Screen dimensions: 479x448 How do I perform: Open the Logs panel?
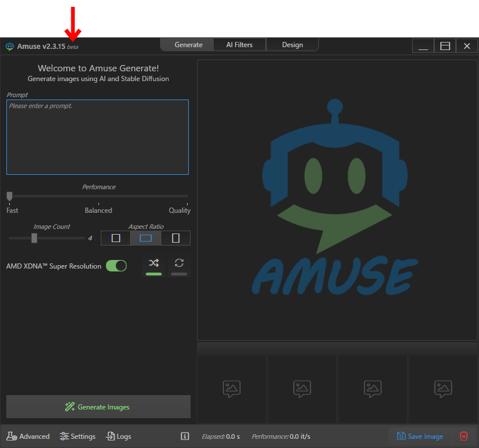[x=119, y=436]
